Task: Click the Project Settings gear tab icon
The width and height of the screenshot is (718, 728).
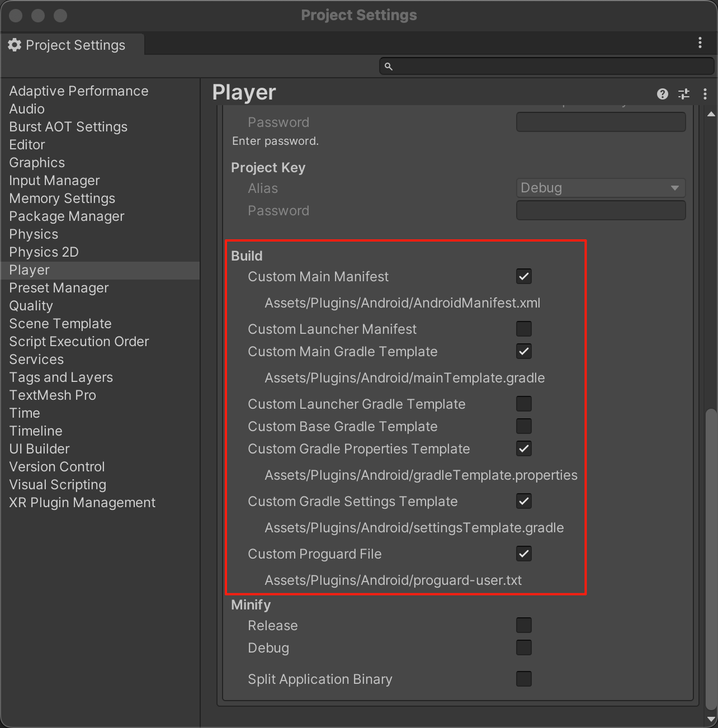Action: click(x=15, y=45)
